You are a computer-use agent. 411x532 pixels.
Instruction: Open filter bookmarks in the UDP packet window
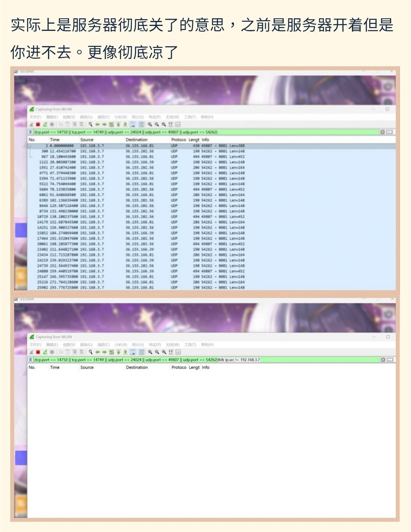click(x=30, y=132)
